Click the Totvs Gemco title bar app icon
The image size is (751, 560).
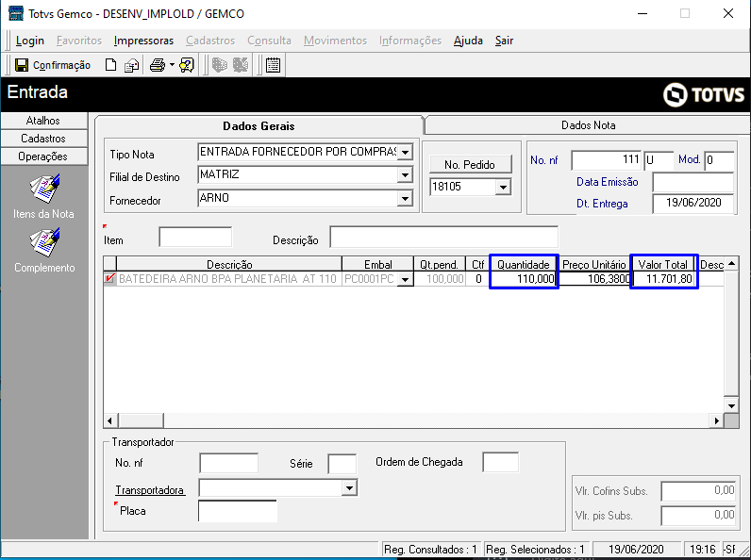point(16,13)
